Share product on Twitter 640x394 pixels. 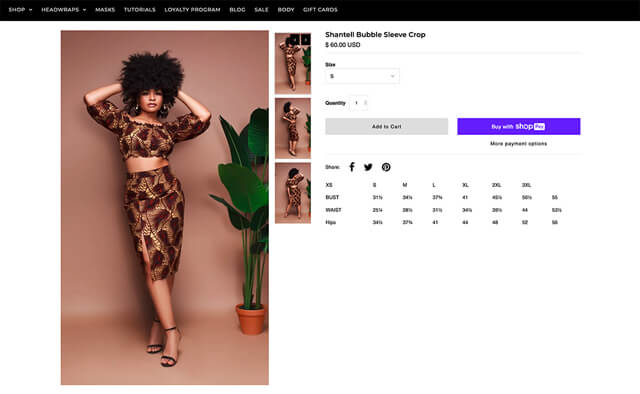click(368, 167)
